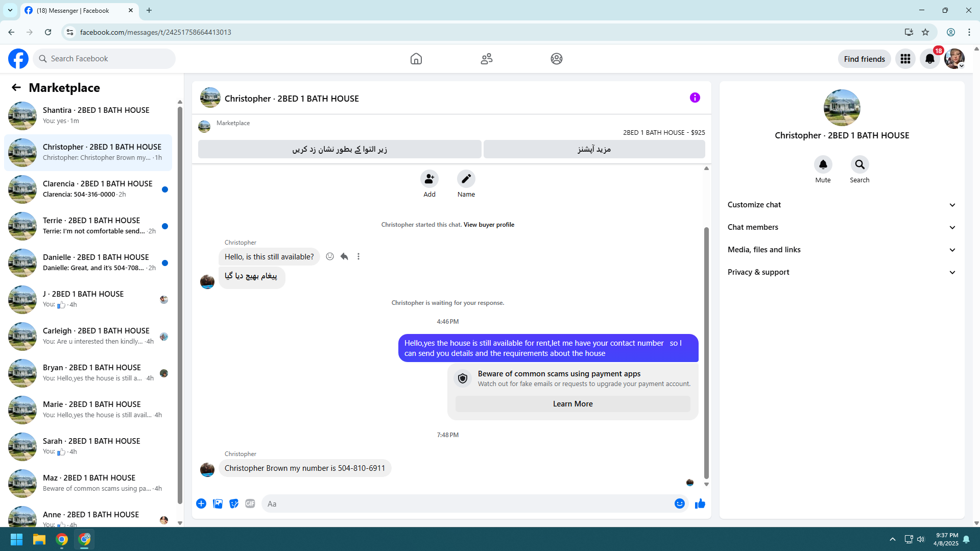Open Terrie 2BED 1 BATH HOUSE chat
This screenshot has height=551, width=980.
[x=88, y=226]
